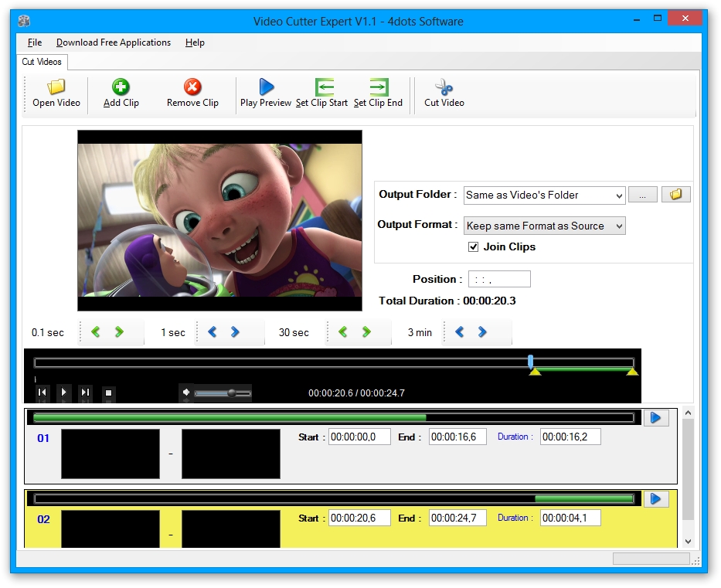Open a video using the Open Video icon
Image resolution: width=721 pixels, height=588 pixels.
click(x=55, y=93)
